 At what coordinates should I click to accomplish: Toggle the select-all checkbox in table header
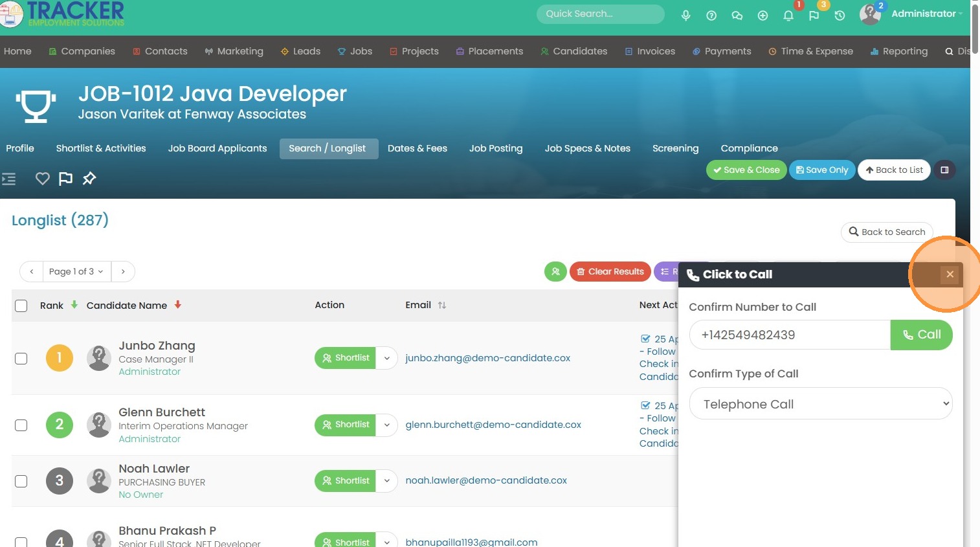pos(21,306)
